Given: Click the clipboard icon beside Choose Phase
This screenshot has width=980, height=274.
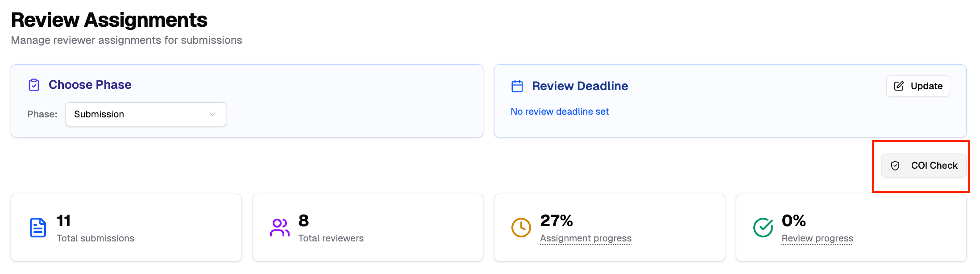Looking at the screenshot, I should coord(34,85).
